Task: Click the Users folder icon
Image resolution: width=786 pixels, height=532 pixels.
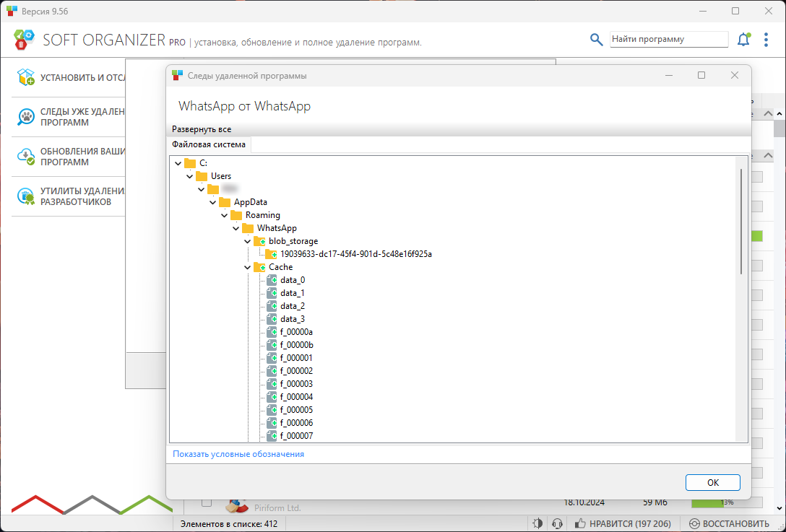Action: pos(202,176)
